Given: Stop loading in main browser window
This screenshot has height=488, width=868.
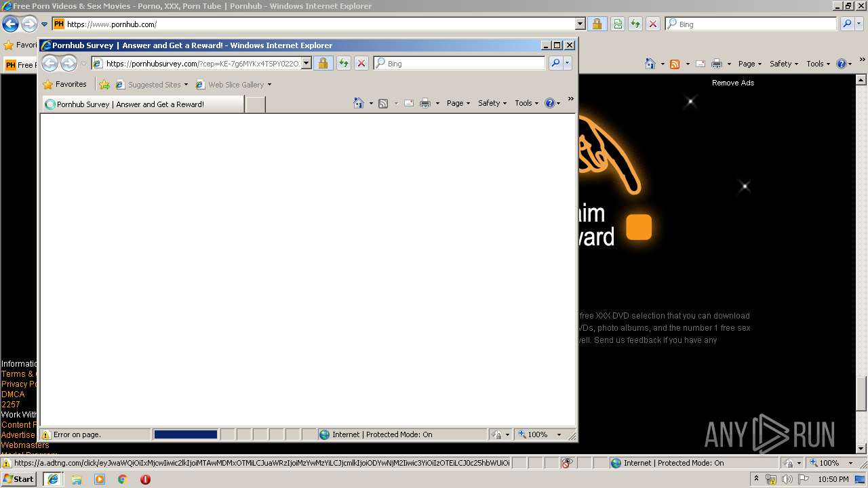Looking at the screenshot, I should (x=653, y=24).
